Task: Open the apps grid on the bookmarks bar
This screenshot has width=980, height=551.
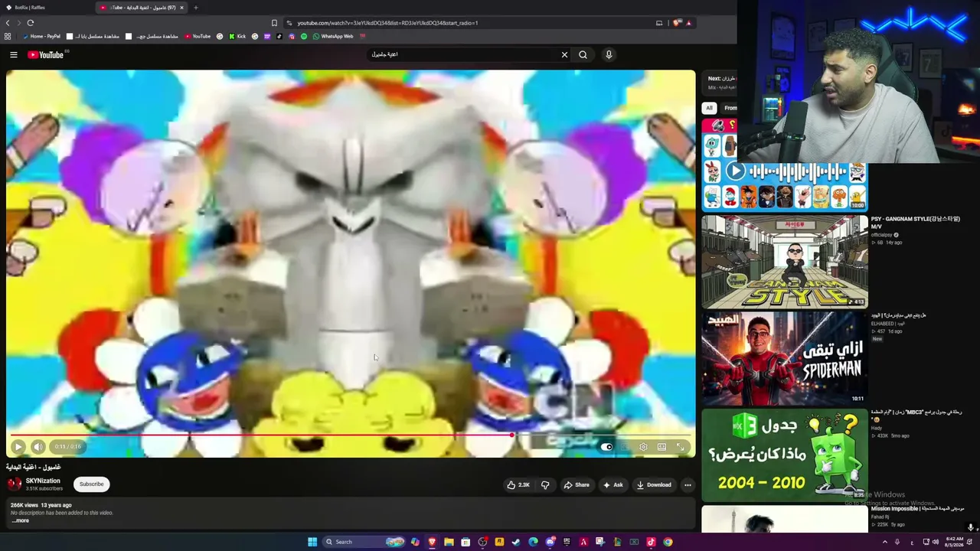Action: coord(8,36)
